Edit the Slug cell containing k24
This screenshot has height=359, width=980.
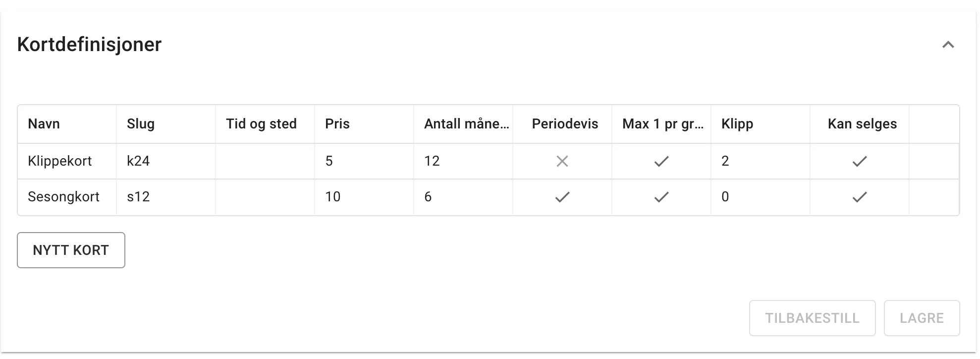(138, 161)
